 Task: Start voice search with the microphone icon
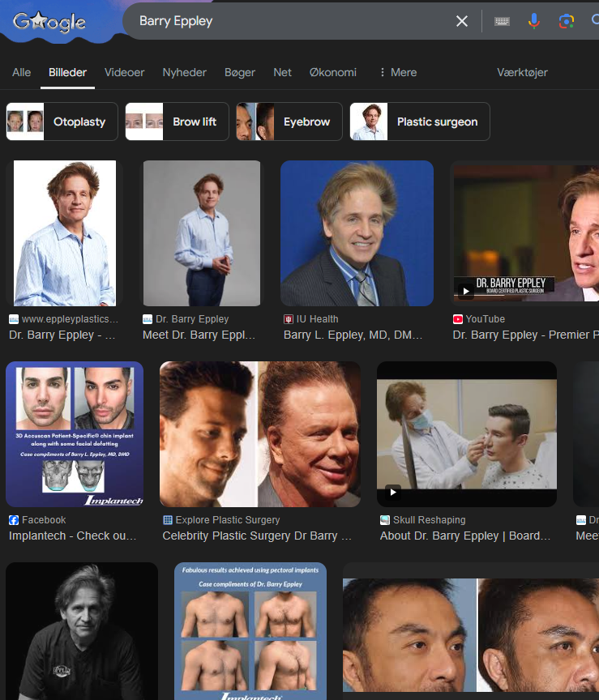pyautogui.click(x=534, y=21)
